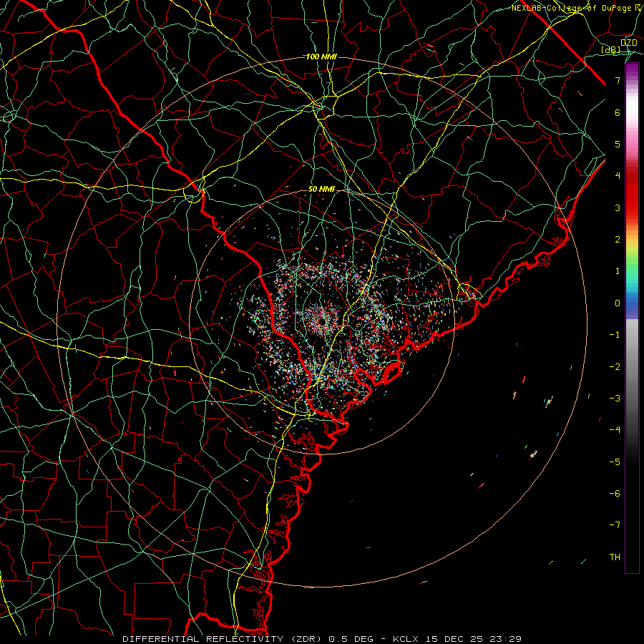Viewport: 644px width, 644px height.
Task: Click the "-3" value on the color scale
Action: pos(615,399)
